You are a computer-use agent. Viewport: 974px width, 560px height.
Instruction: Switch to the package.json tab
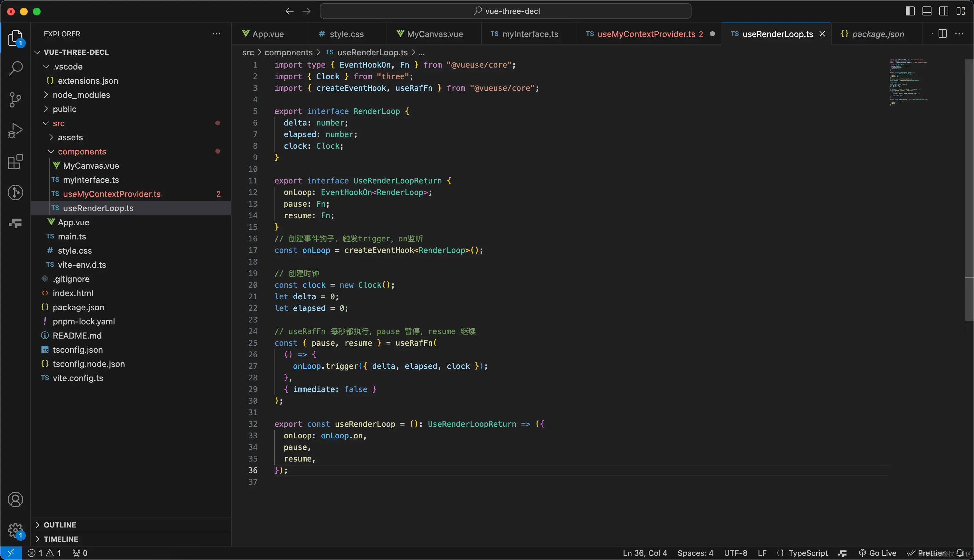point(877,34)
